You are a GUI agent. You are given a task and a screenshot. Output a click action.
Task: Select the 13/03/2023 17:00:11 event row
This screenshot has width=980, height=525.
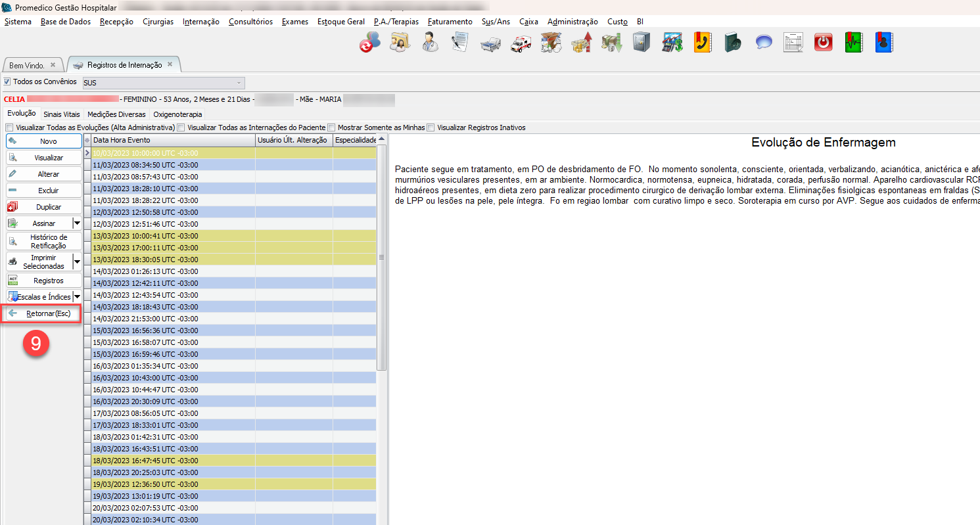171,248
